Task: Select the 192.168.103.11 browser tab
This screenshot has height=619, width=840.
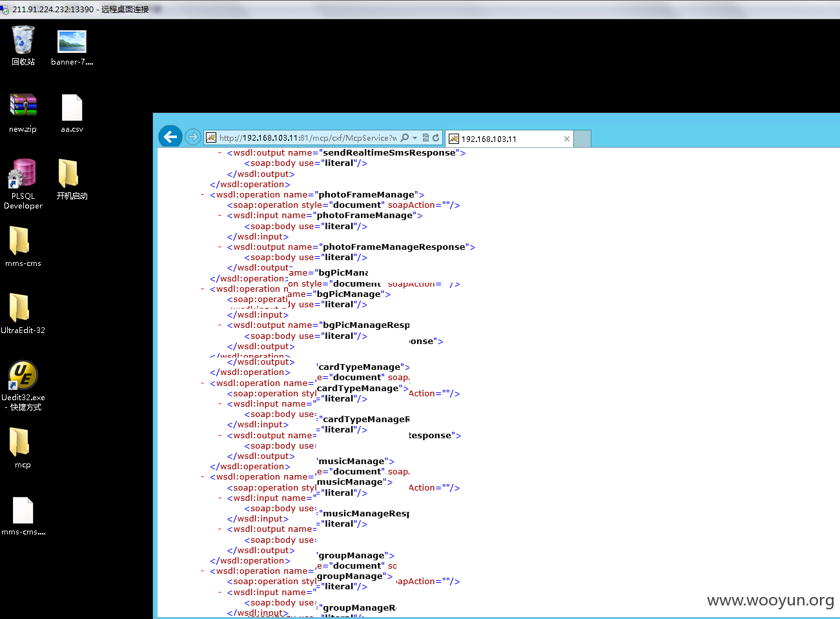Action: pyautogui.click(x=509, y=139)
